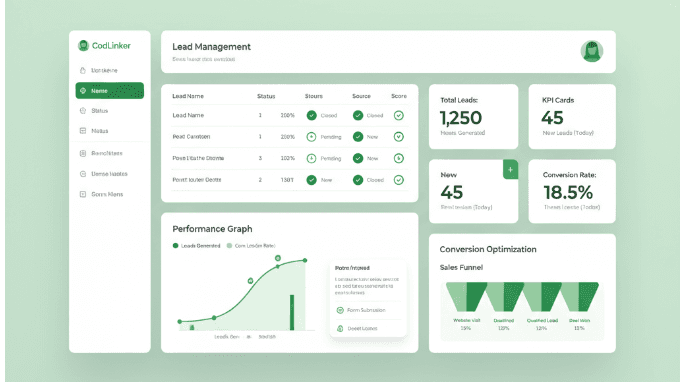Image resolution: width=687 pixels, height=382 pixels.
Task: Click the '200%' value in the table
Action: [287, 137]
